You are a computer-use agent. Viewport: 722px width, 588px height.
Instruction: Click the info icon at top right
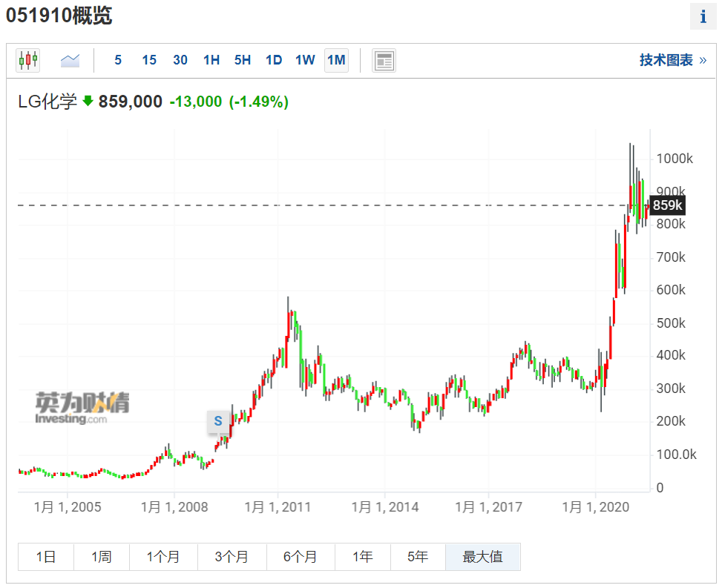pos(703,16)
